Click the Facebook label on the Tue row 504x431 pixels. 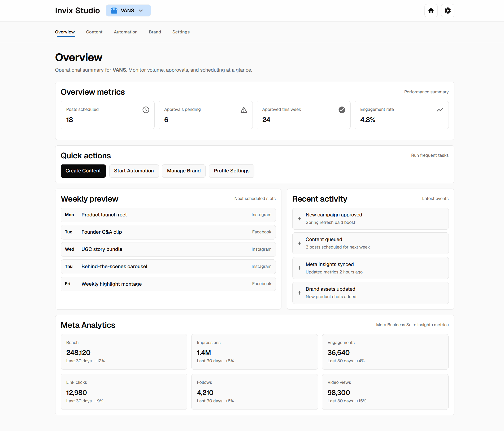point(262,232)
